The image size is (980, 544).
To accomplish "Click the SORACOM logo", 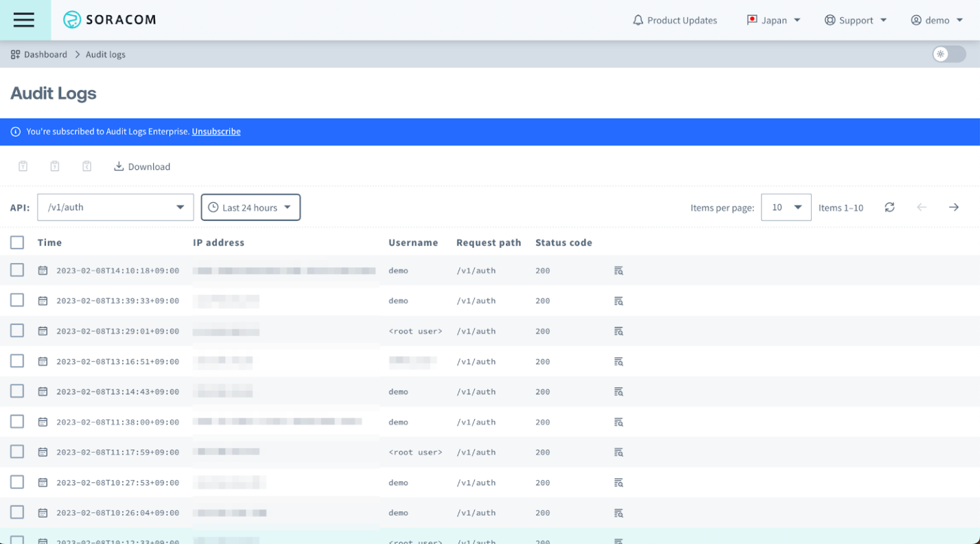I will click(x=110, y=20).
